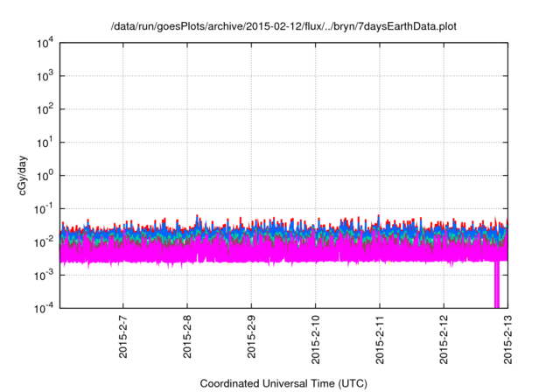This screenshot has height=392, width=560.
Task: Click the plot title file path text
Action: point(283,26)
